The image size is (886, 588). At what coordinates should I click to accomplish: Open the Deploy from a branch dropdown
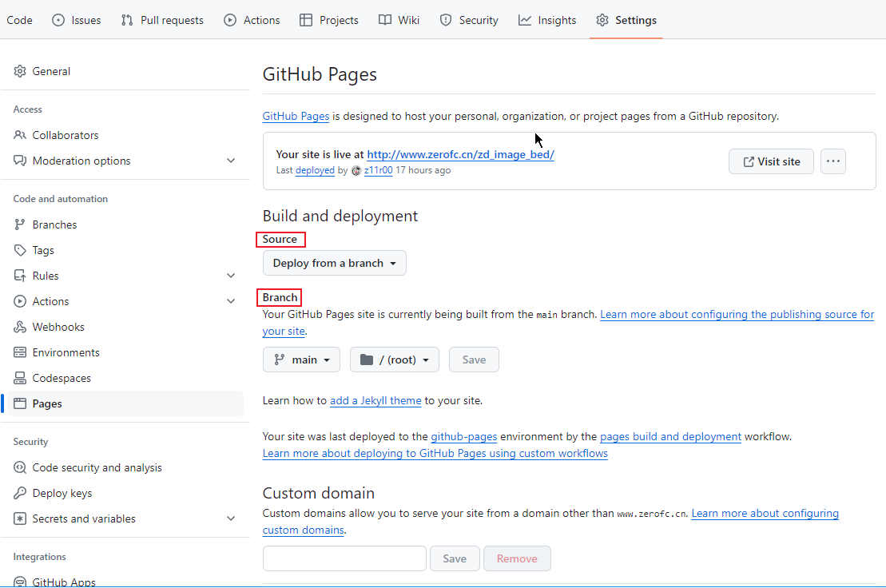[x=335, y=263]
